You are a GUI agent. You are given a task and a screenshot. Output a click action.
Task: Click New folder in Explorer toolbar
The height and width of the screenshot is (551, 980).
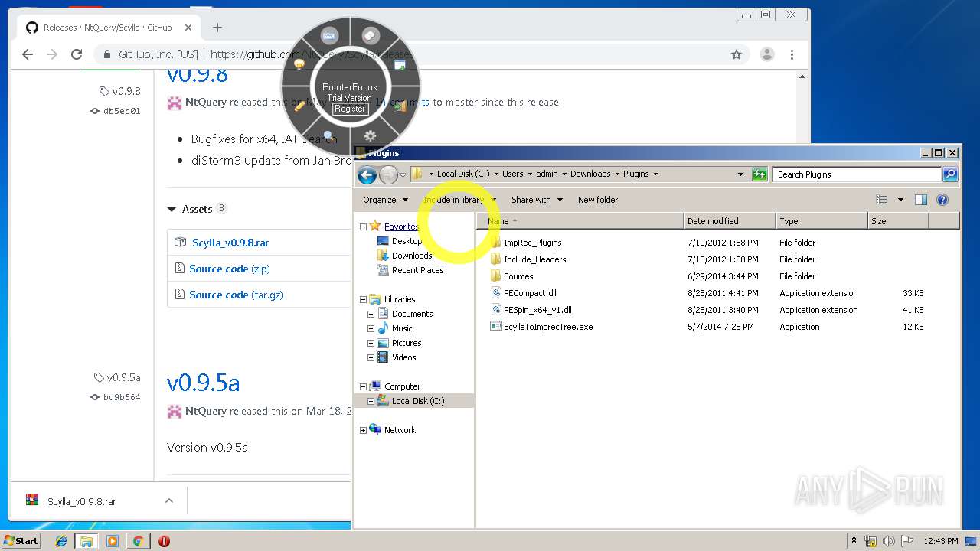pos(598,200)
